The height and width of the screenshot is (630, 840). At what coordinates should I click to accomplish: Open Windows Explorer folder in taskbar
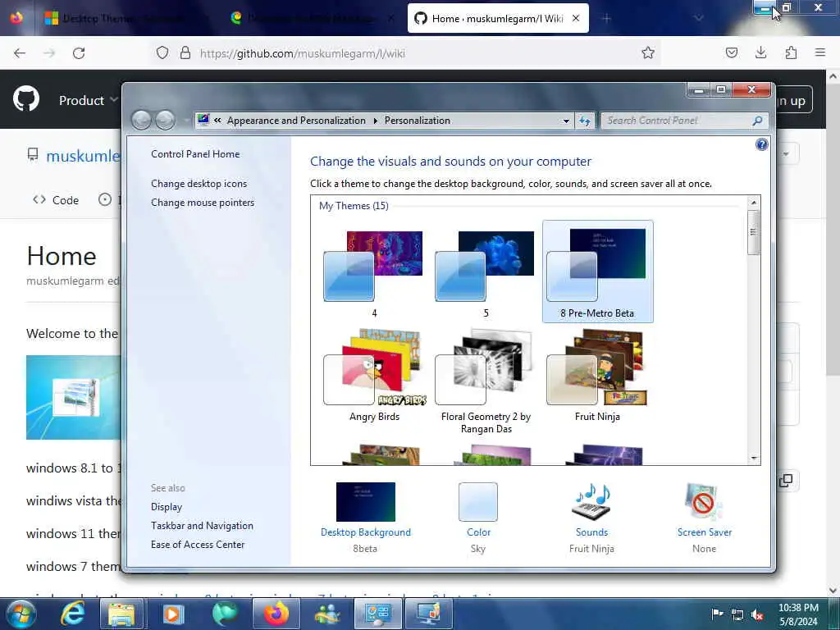tap(121, 614)
